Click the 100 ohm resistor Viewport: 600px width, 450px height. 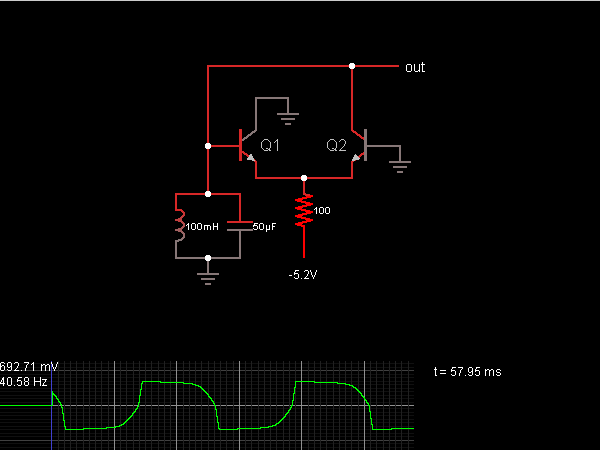(304, 210)
